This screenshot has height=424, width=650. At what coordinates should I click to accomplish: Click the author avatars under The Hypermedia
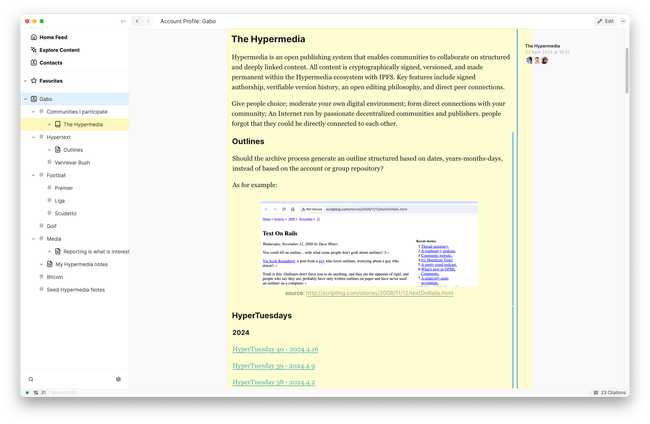click(x=538, y=60)
